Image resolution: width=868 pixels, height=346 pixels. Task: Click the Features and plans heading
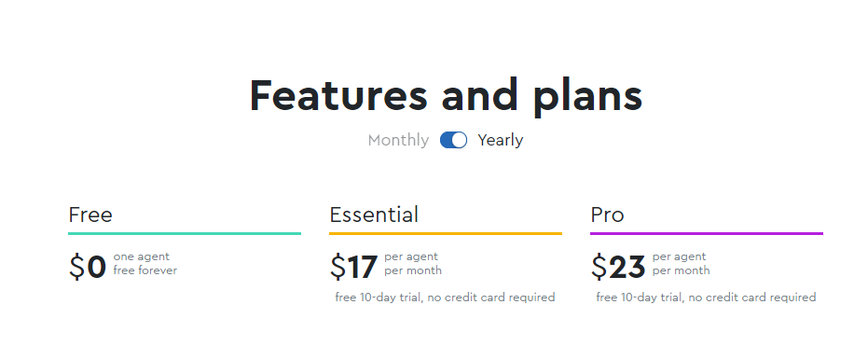point(447,96)
